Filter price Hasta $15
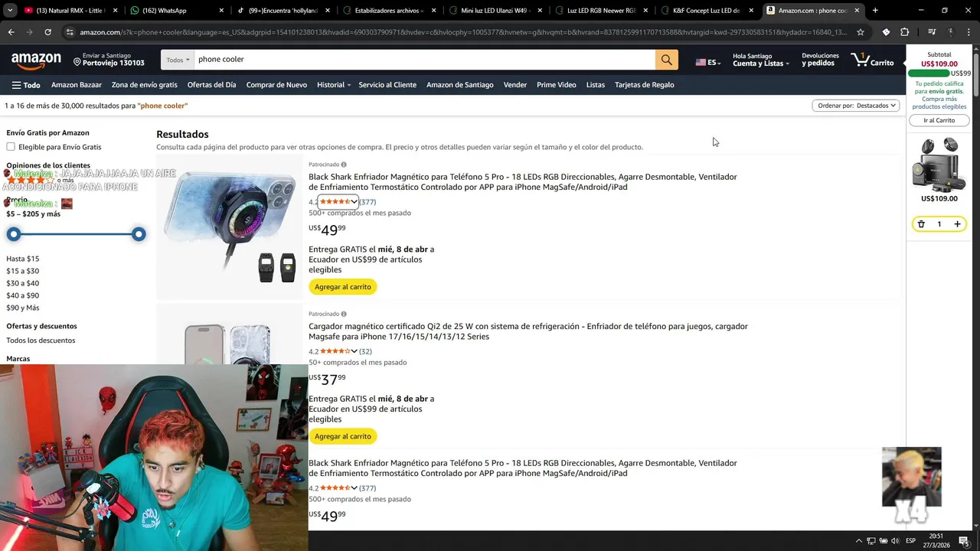Viewport: 980px width, 551px height. [x=23, y=259]
